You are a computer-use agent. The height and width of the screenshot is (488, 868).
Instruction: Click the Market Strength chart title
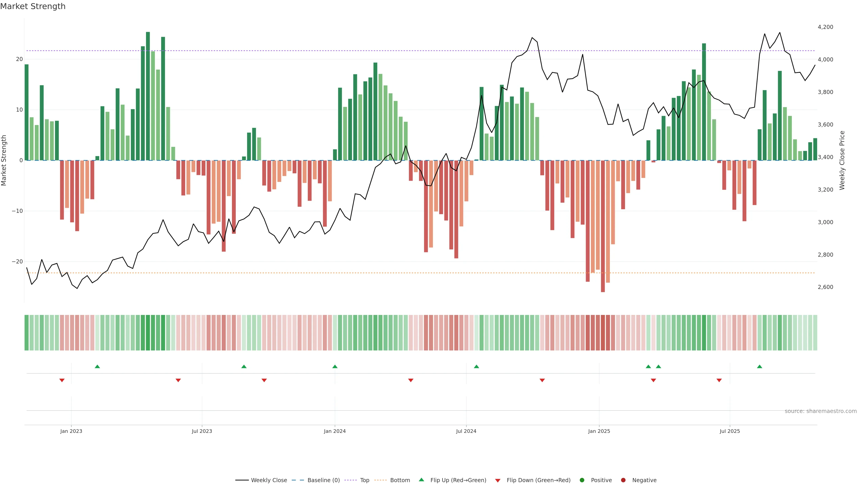(x=33, y=6)
